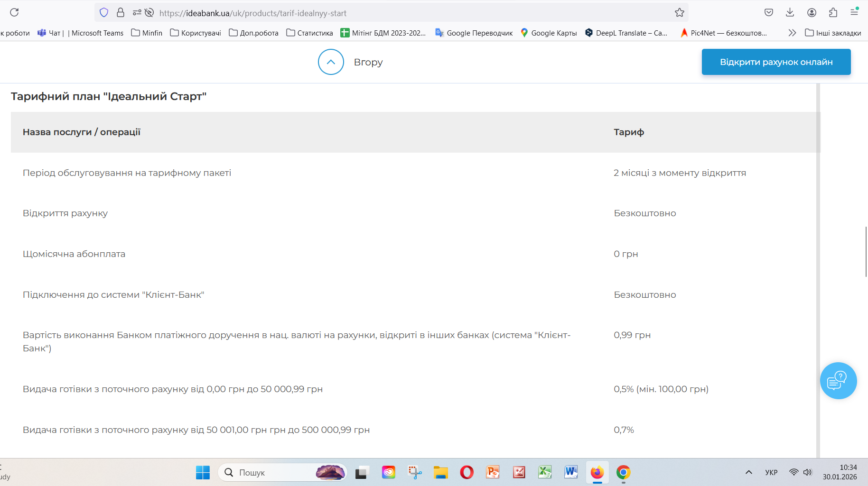Viewport: 868px width, 486px height.
Task: Open Task View on the taskbar
Action: [363, 473]
